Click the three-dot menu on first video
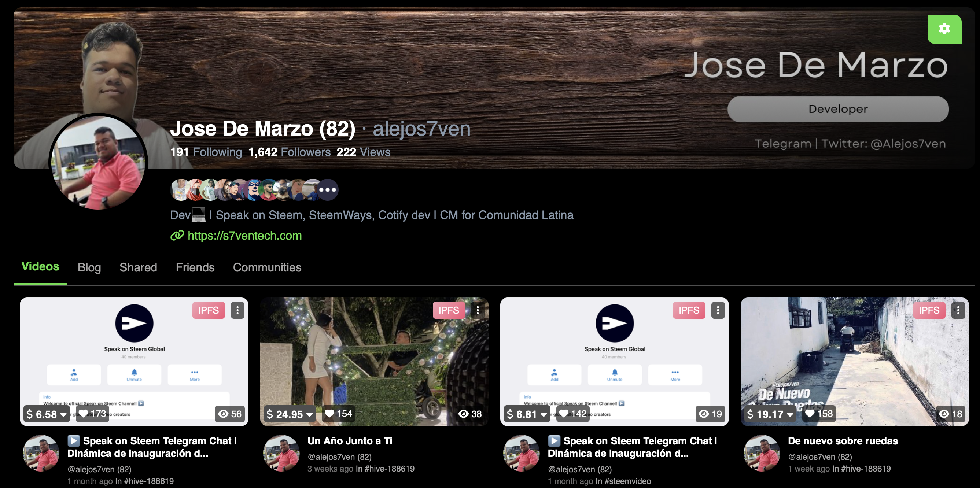The width and height of the screenshot is (980, 488). point(237,310)
